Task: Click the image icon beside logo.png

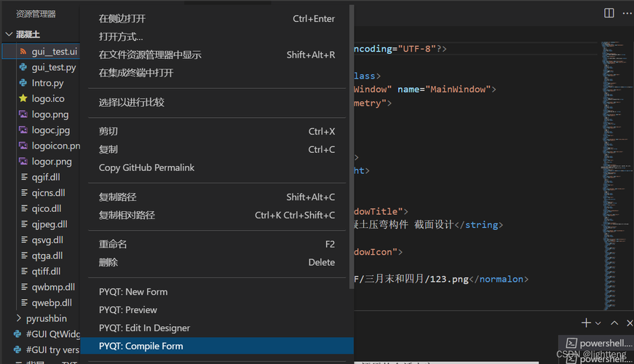Action: click(x=23, y=114)
